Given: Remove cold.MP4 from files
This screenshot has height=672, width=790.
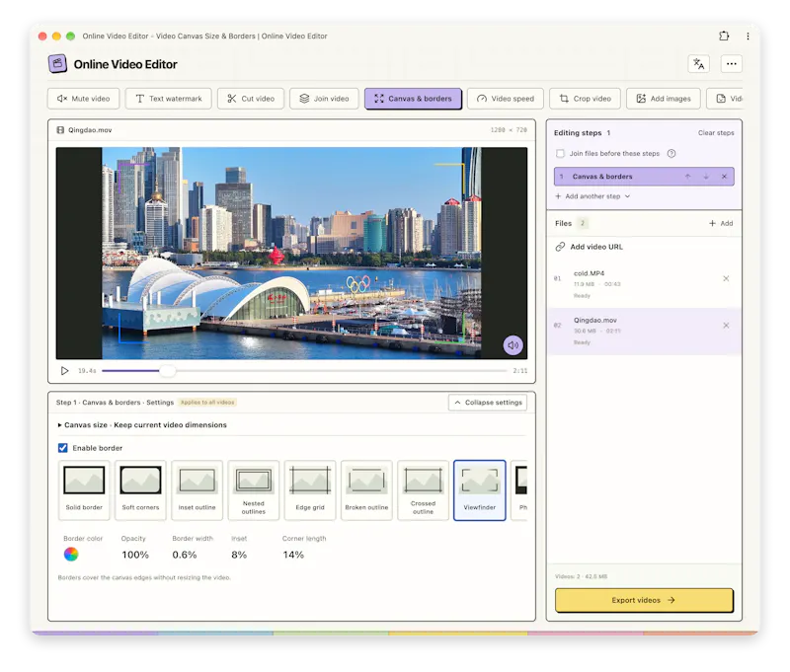Looking at the screenshot, I should [x=726, y=278].
